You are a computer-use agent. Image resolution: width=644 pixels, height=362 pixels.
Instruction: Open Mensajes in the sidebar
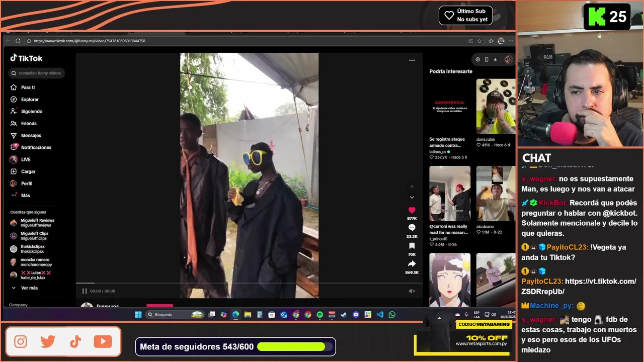pos(26,136)
